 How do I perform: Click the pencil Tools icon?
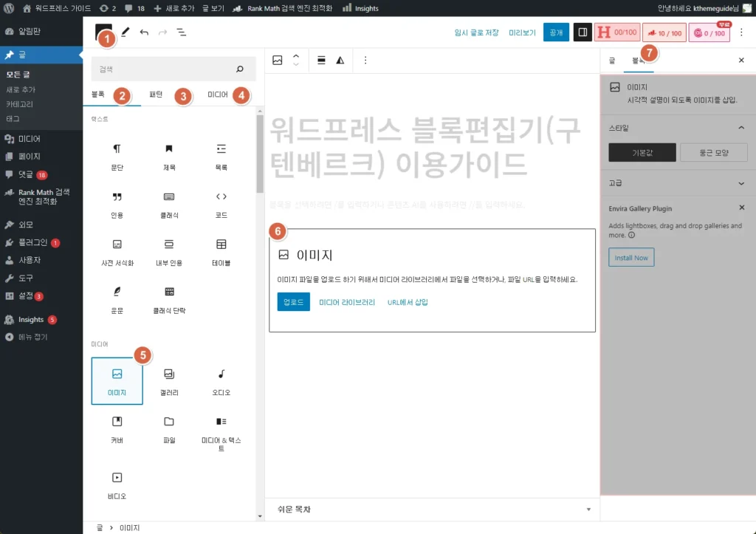coord(126,32)
